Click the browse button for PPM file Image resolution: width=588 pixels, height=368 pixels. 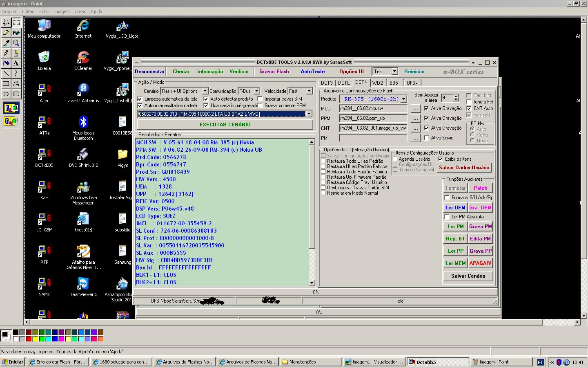[415, 118]
